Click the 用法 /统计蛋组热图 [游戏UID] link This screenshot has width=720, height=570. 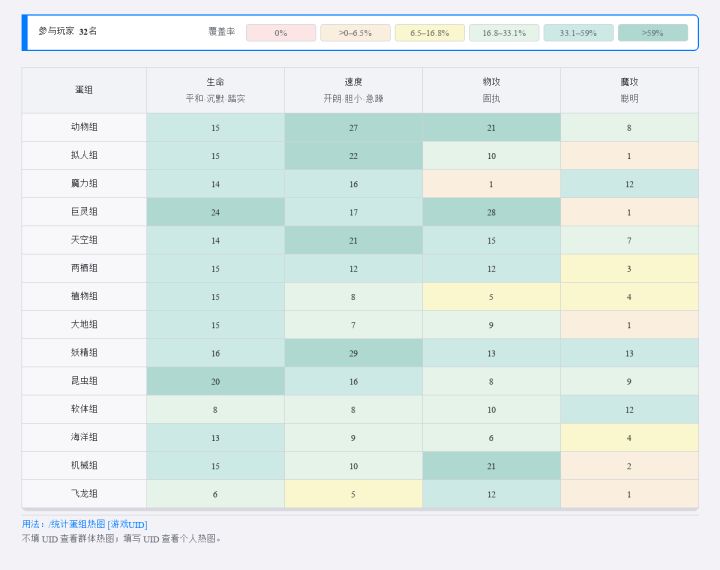point(84,524)
